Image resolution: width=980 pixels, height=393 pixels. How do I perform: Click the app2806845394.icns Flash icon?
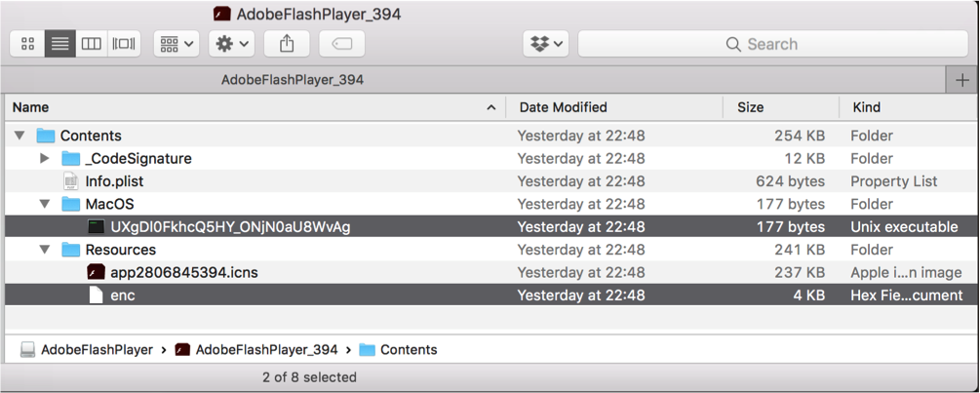[x=96, y=272]
